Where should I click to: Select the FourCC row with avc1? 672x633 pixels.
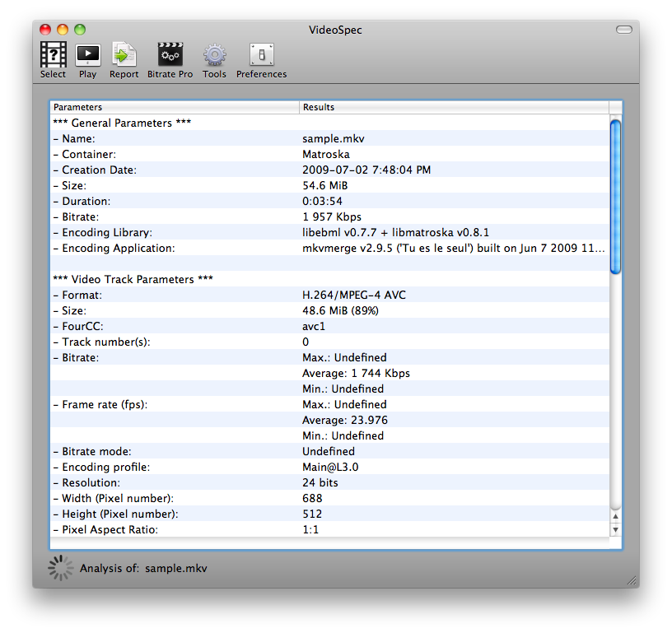point(329,327)
